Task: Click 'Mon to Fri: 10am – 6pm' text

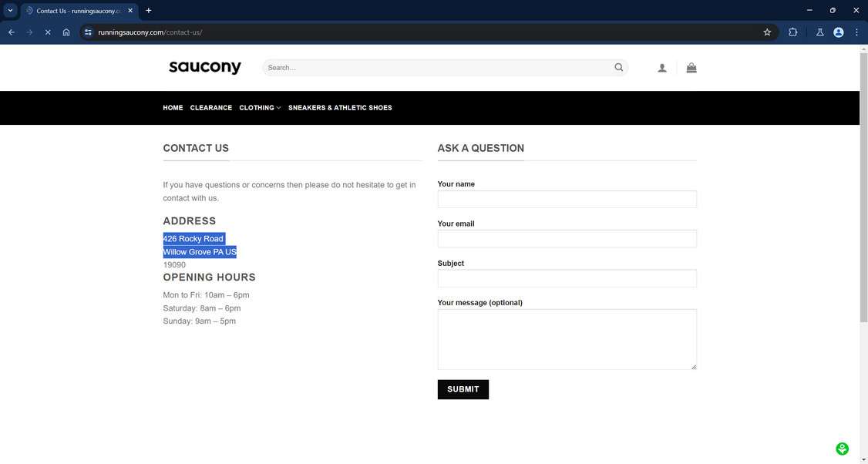Action: pos(206,295)
